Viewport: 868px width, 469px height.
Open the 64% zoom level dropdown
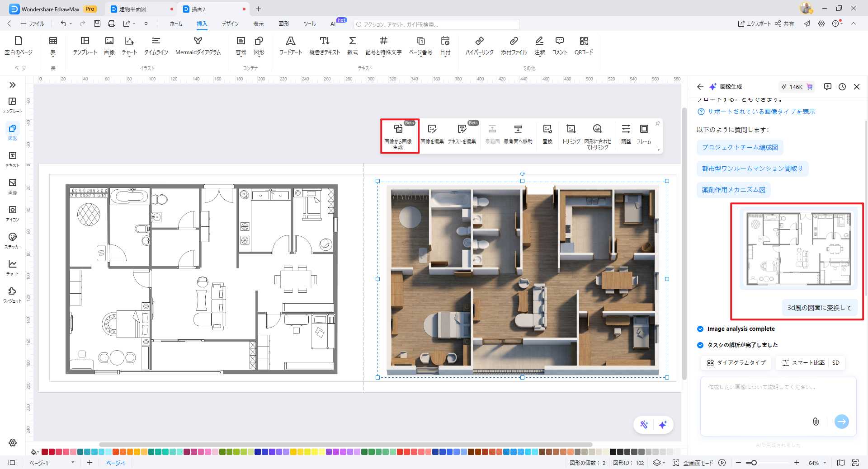825,463
